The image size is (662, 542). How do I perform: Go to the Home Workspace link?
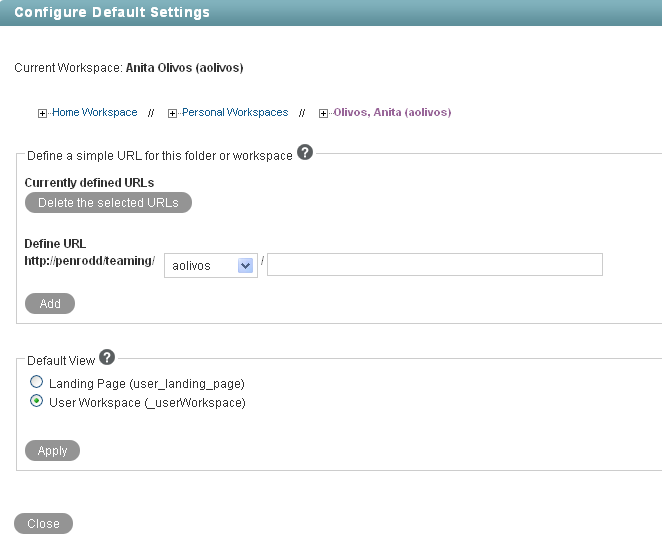[x=95, y=113]
